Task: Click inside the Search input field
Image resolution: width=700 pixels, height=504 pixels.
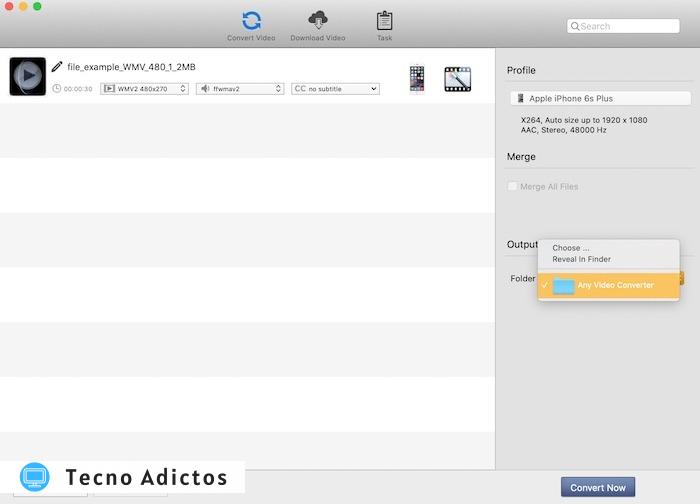Action: [627, 26]
